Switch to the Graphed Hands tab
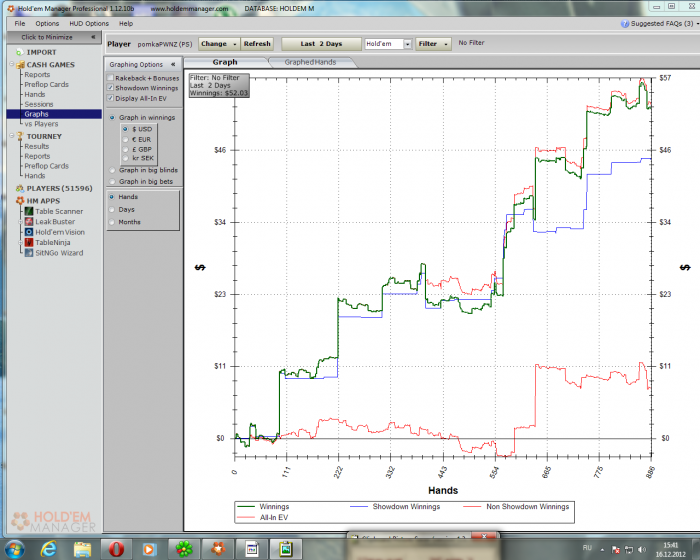The height and width of the screenshot is (560, 700). tap(311, 62)
